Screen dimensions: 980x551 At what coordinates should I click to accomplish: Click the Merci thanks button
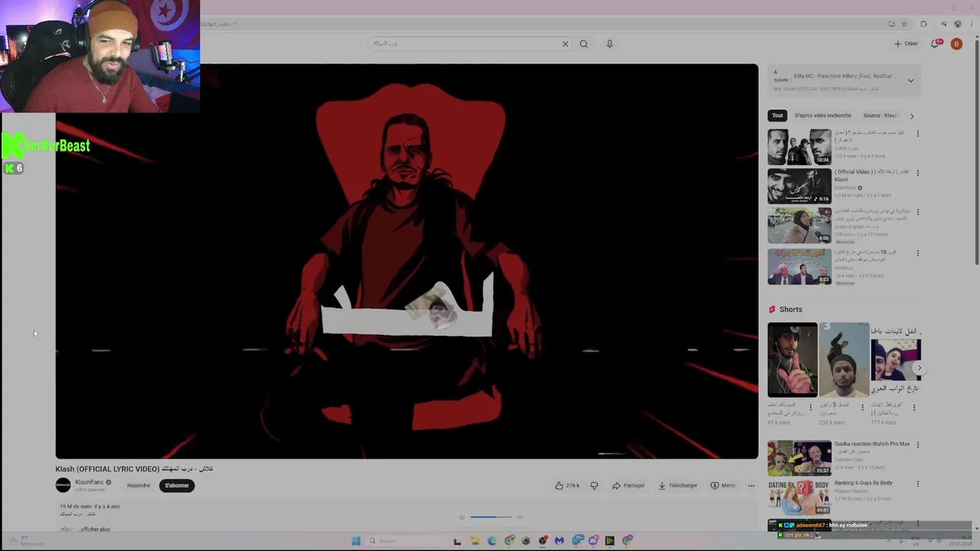coord(723,485)
